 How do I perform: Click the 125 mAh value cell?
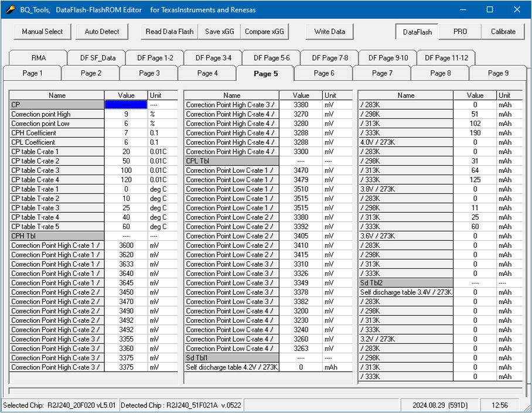(475, 179)
